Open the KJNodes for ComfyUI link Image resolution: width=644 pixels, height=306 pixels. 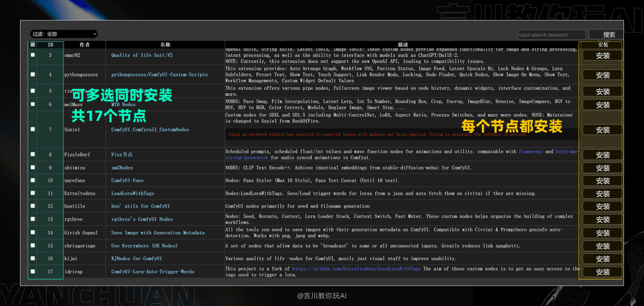(x=136, y=259)
